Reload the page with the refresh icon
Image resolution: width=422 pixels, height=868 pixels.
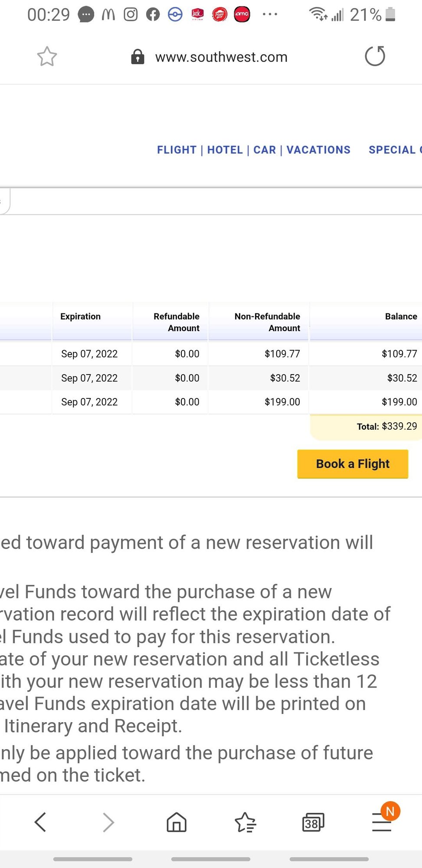[x=375, y=56]
